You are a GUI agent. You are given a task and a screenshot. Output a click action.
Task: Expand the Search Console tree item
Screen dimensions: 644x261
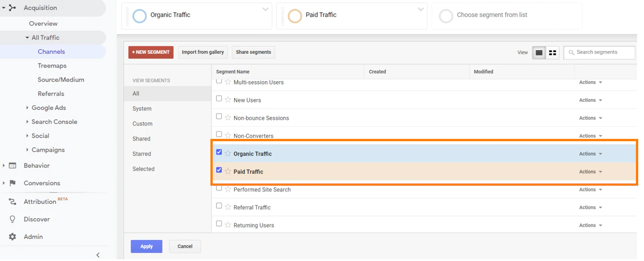28,122
